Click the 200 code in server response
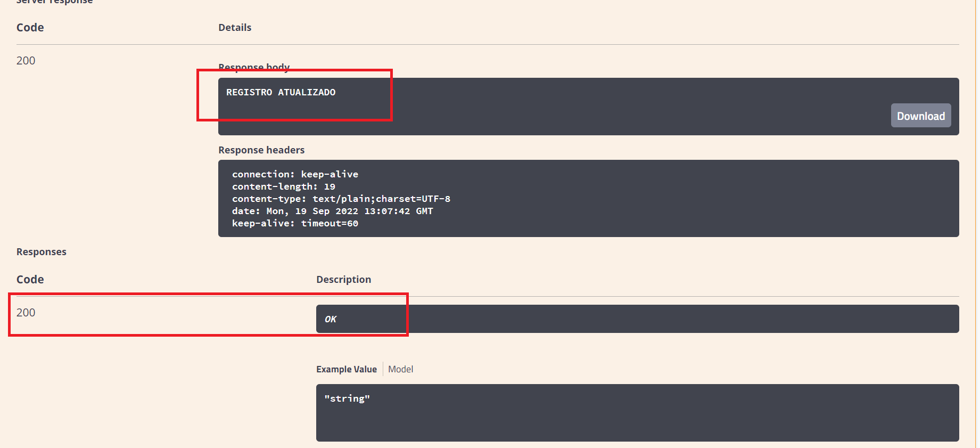Image resolution: width=980 pixels, height=448 pixels. coord(26,61)
